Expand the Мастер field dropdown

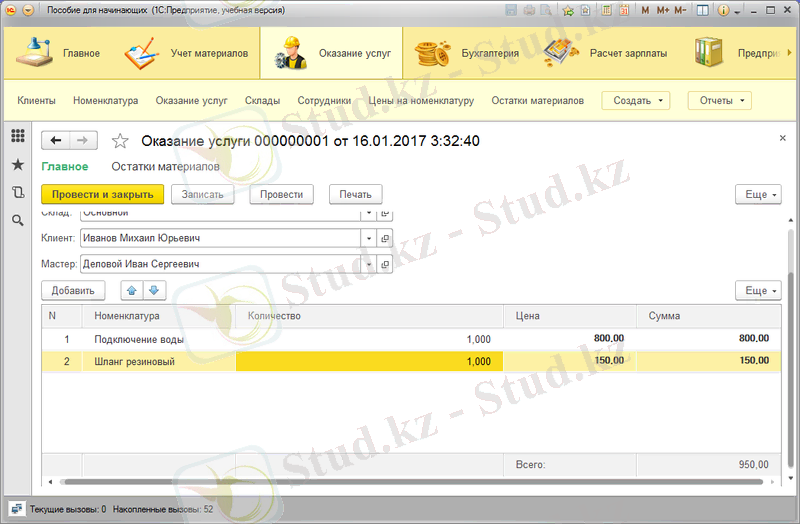point(368,264)
